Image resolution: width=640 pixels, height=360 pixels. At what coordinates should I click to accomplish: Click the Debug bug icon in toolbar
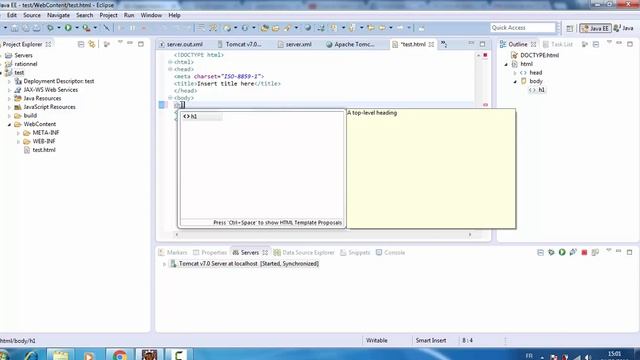(x=50, y=28)
